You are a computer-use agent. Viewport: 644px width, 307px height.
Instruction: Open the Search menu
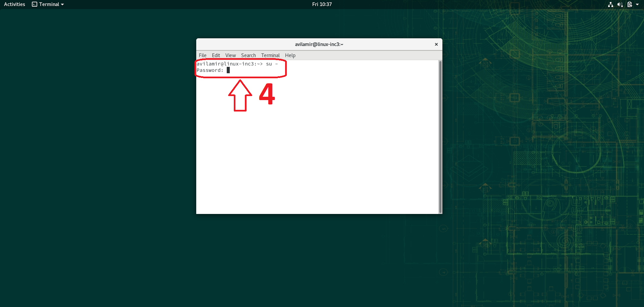[x=248, y=55]
